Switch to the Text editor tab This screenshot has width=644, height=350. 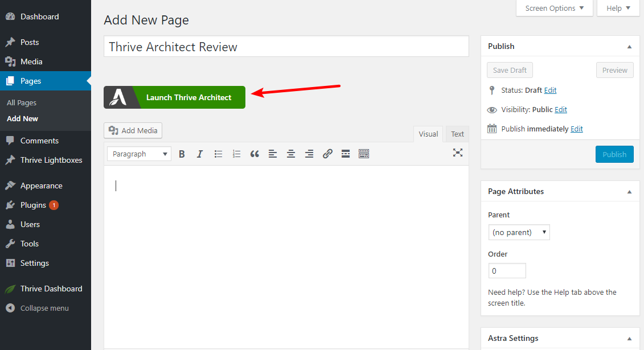click(457, 134)
